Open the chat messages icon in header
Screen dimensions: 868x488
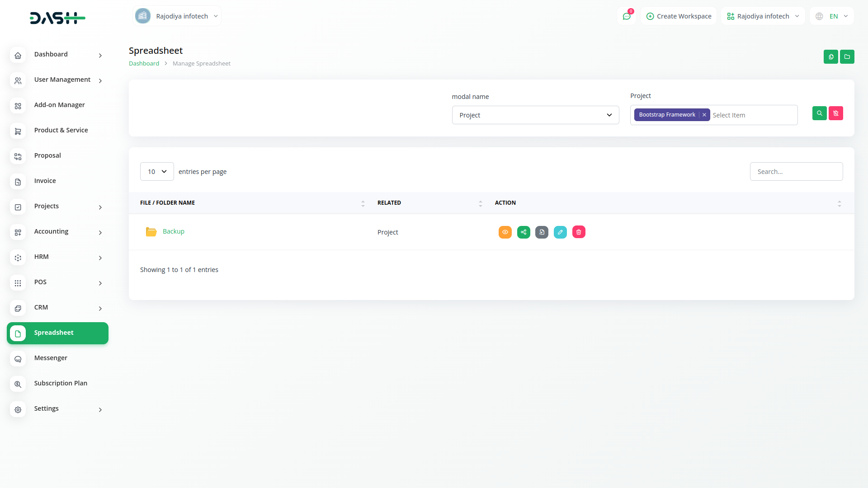pyautogui.click(x=627, y=16)
